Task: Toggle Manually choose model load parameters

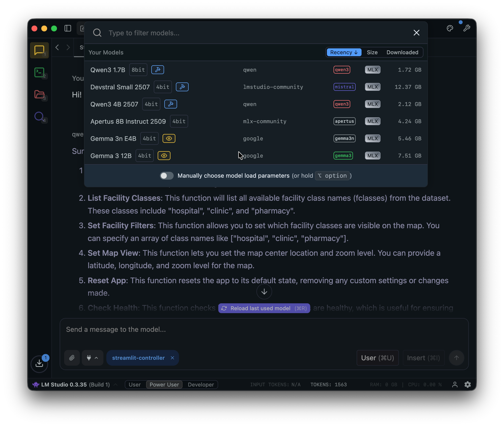Action: [x=167, y=176]
